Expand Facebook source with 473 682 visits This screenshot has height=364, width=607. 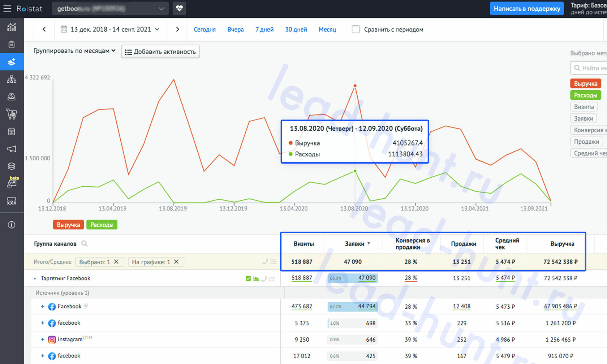click(x=42, y=307)
